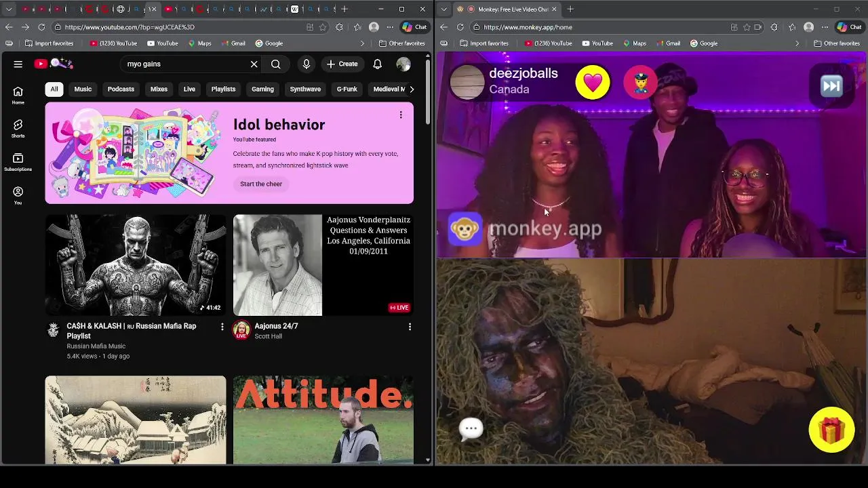
Task: Open Copilot Chat in YouTube window
Action: pos(414,27)
